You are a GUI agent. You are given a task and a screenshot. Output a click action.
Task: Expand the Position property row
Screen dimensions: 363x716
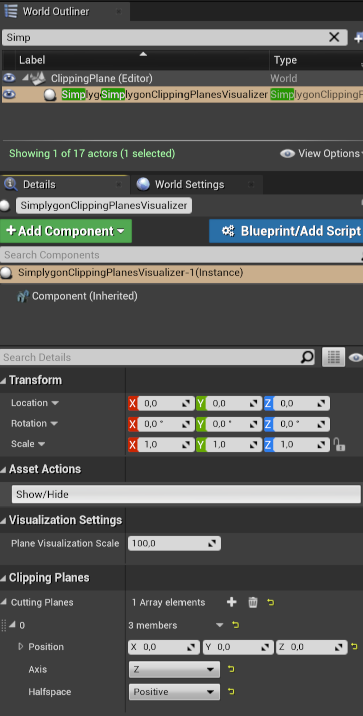tap(21, 647)
